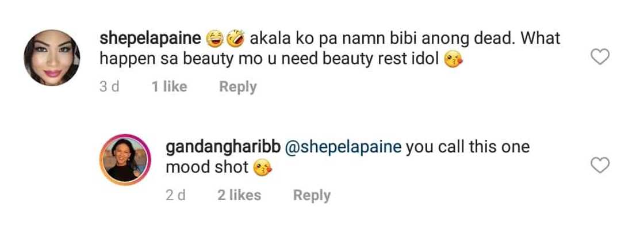
Task: Tap the heart on gandangharibb's reply
Action: (600, 166)
